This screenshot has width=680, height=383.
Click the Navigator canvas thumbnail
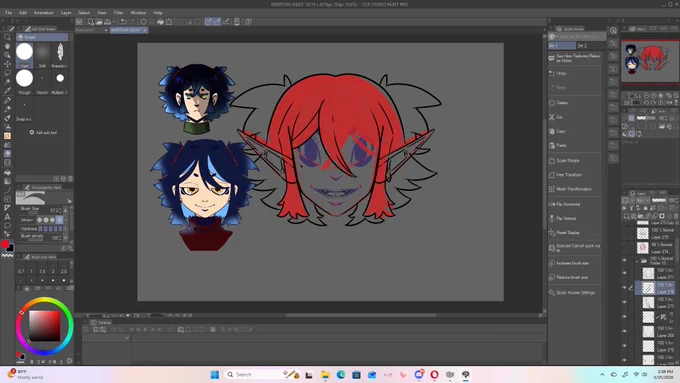[x=650, y=62]
